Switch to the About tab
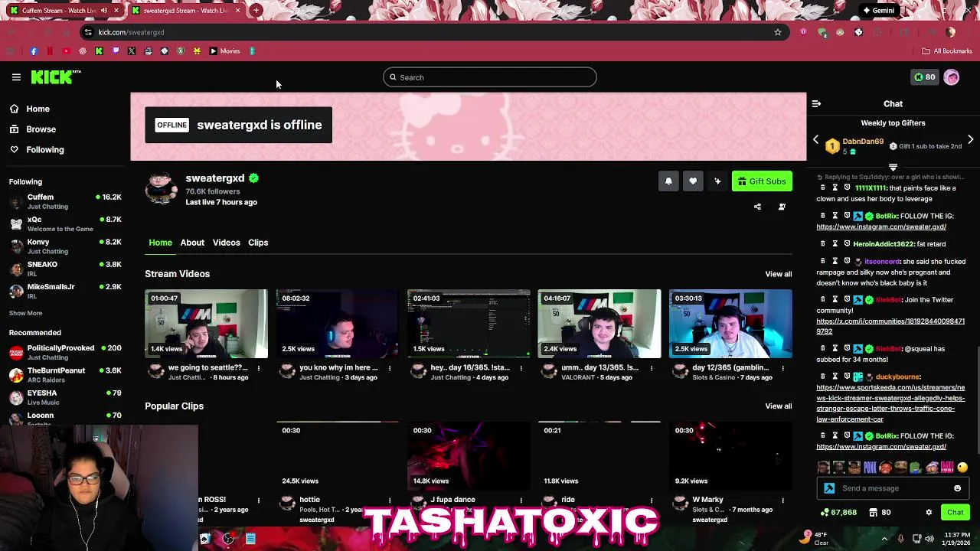980x551 pixels. coord(192,243)
